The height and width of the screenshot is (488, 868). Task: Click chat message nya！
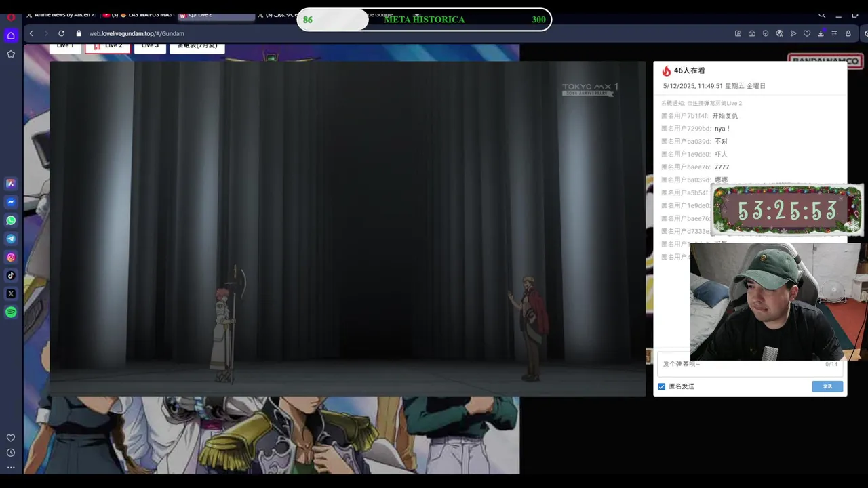point(722,129)
